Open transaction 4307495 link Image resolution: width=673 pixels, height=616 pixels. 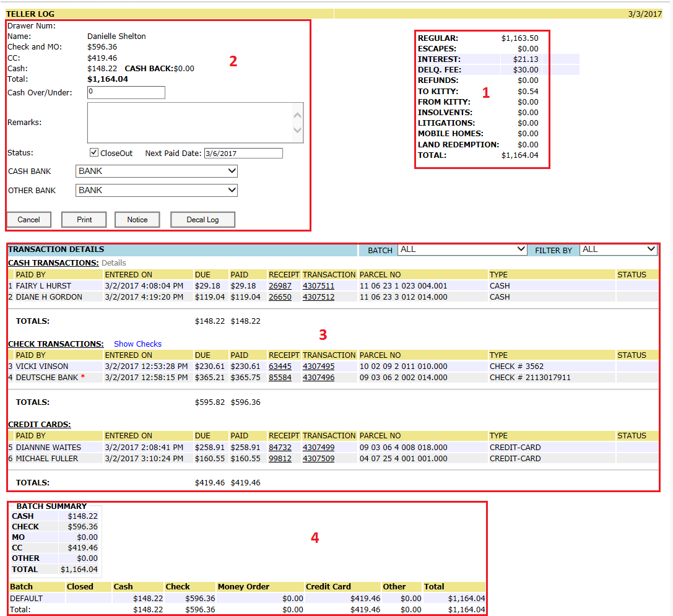tap(318, 367)
